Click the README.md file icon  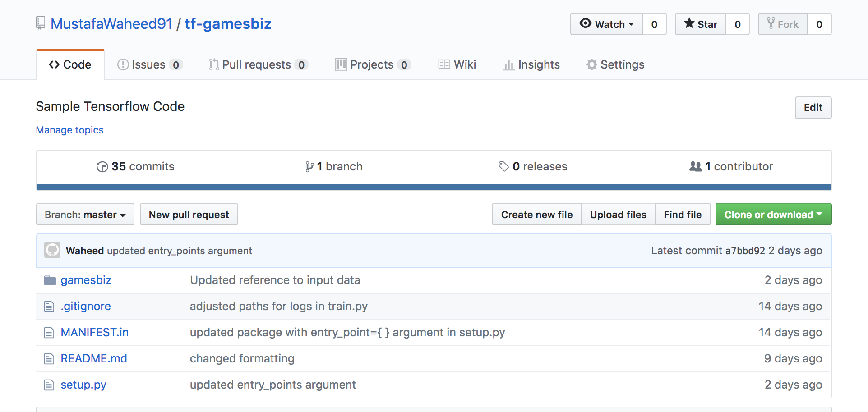click(x=49, y=359)
